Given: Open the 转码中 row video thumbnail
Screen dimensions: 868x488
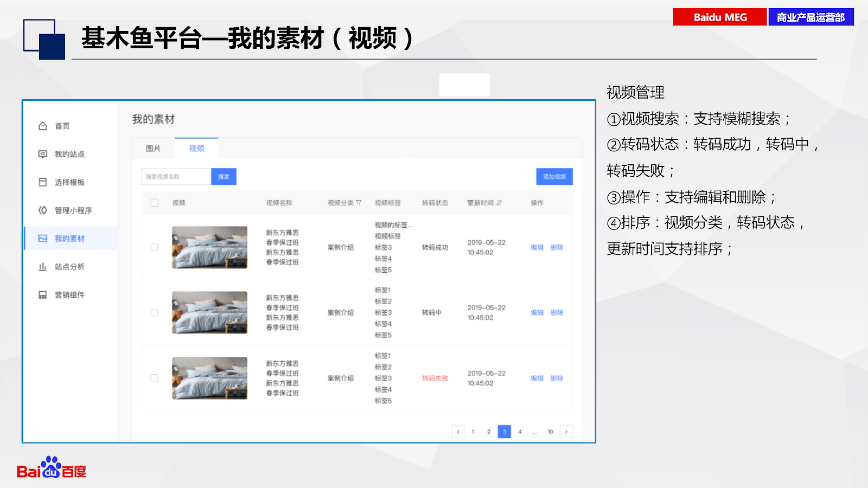Looking at the screenshot, I should 210,312.
